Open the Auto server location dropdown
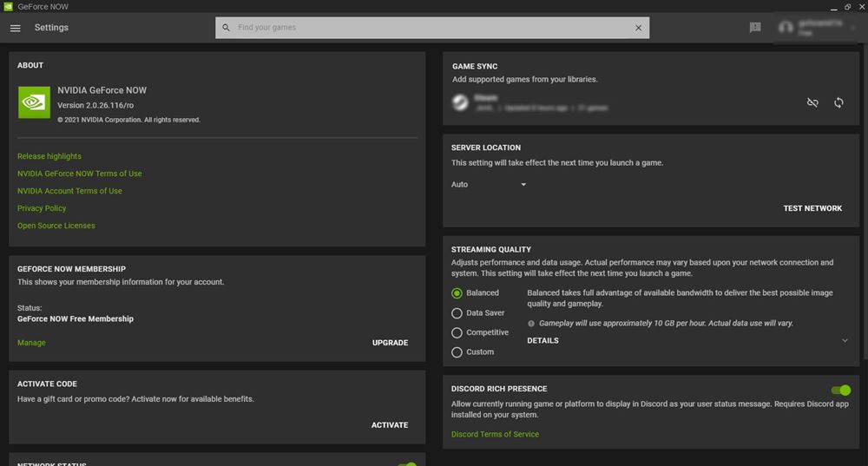This screenshot has width=868, height=466. coord(488,184)
